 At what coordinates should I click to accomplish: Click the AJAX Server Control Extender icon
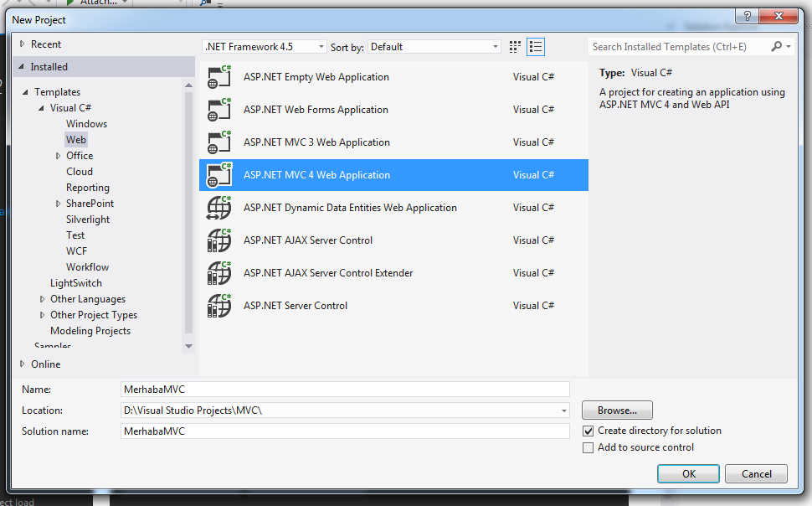(219, 273)
